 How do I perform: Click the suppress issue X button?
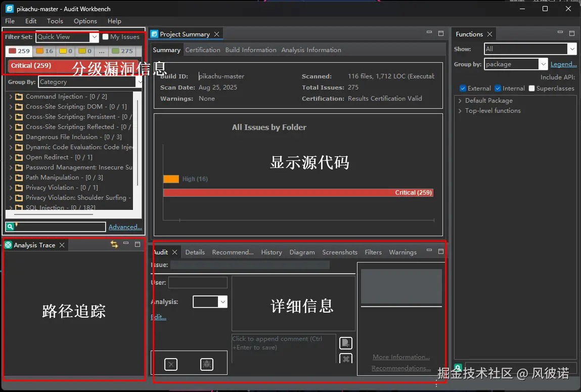(x=171, y=364)
